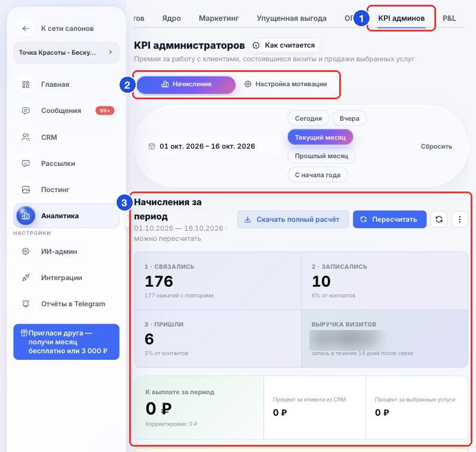Click the info icon beside Как считается
This screenshot has width=476, height=452.
256,46
